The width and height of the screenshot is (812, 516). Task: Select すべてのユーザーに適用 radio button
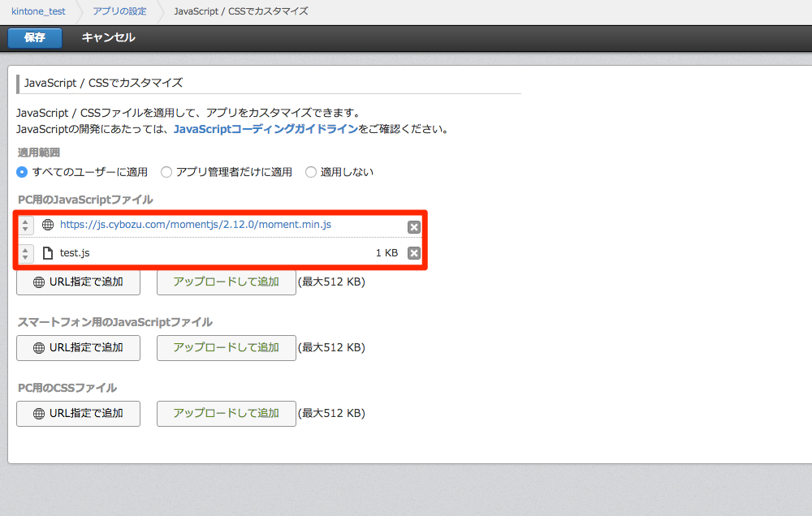23,171
